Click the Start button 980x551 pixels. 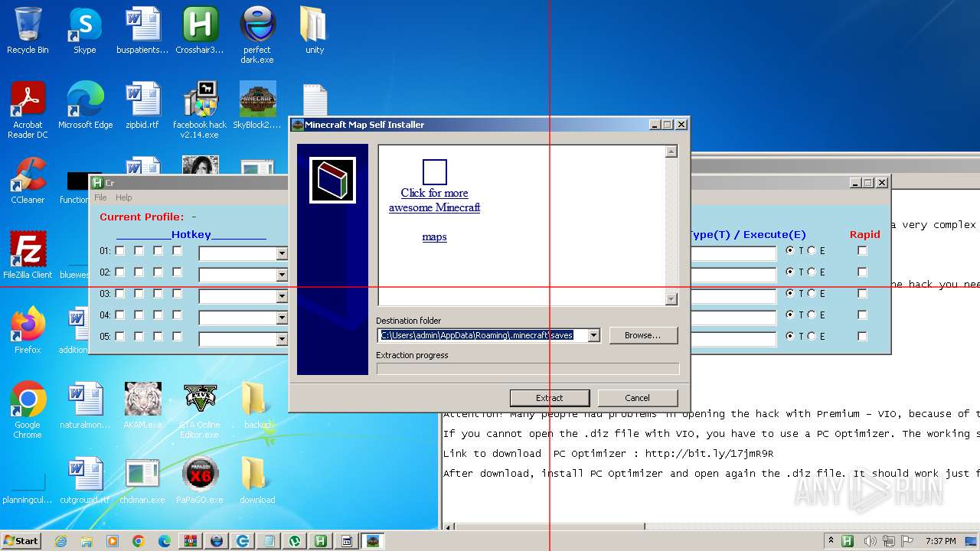click(x=21, y=540)
